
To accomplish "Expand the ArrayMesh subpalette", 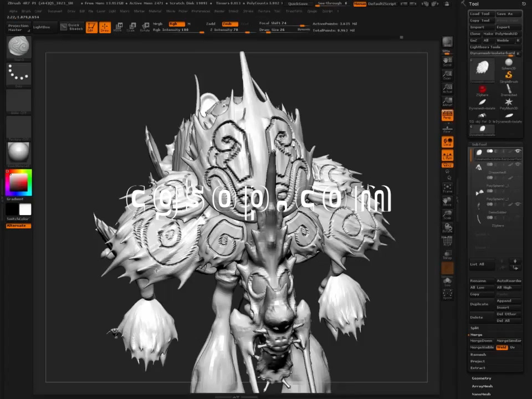I will (x=482, y=386).
